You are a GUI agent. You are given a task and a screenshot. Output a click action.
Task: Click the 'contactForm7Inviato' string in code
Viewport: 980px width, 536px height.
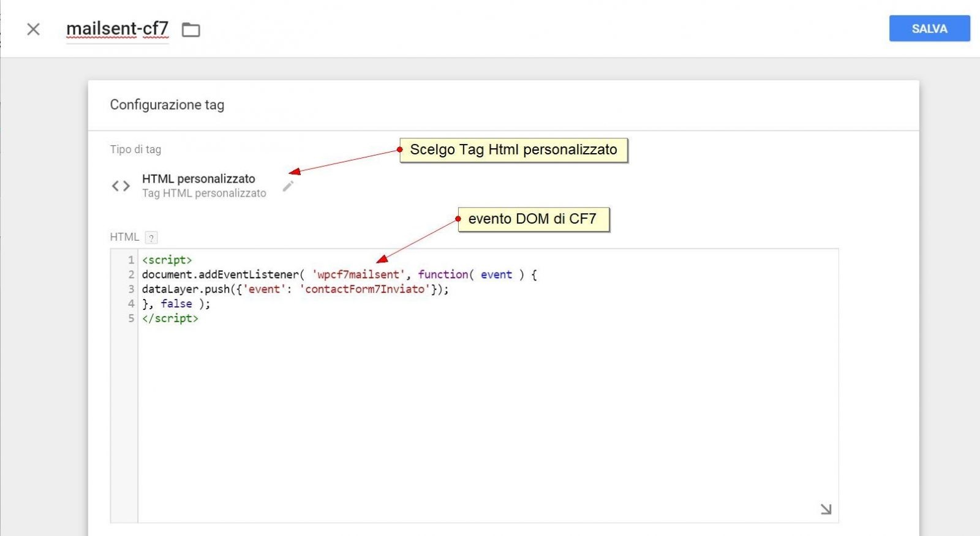point(365,289)
